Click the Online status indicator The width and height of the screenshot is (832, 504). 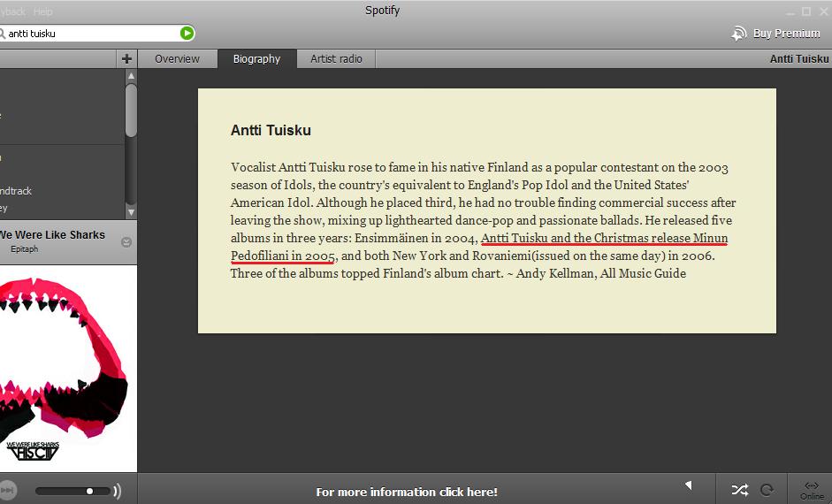pyautogui.click(x=812, y=491)
